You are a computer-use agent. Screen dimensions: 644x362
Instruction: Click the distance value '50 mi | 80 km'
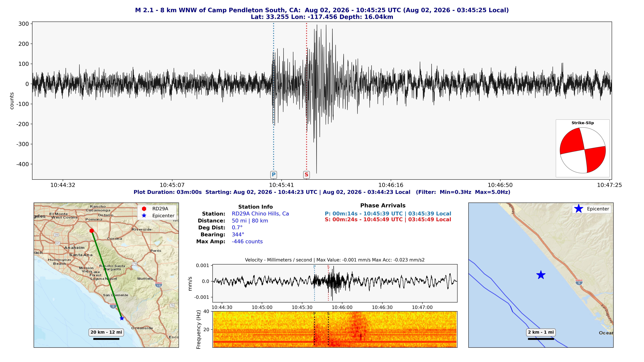click(250, 221)
